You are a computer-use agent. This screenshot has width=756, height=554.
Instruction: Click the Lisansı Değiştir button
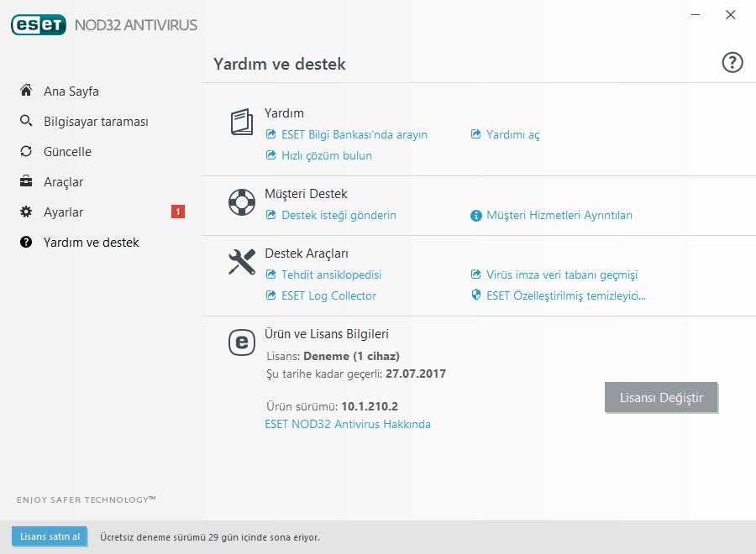661,397
